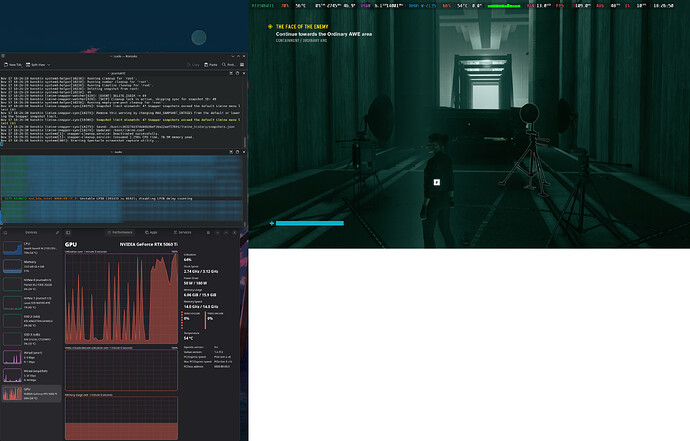This screenshot has height=441, width=690.
Task: Select the CPU device in sidebar
Action: coord(31,248)
